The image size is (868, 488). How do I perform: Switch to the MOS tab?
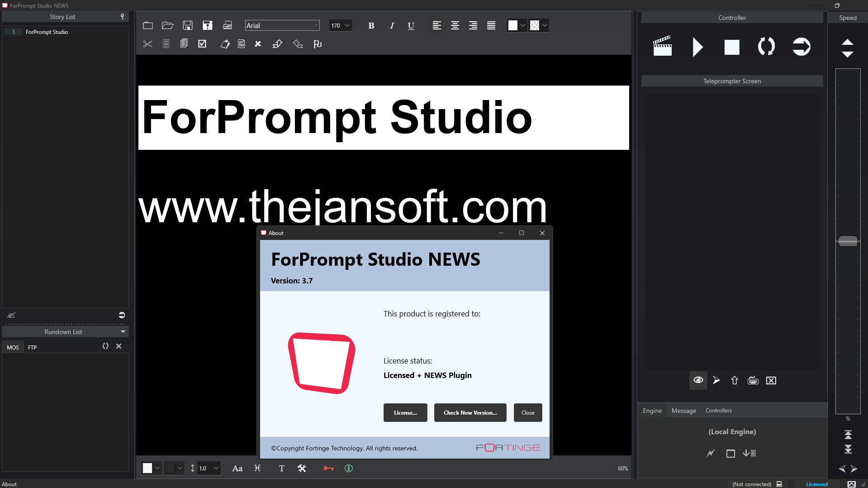(13, 347)
